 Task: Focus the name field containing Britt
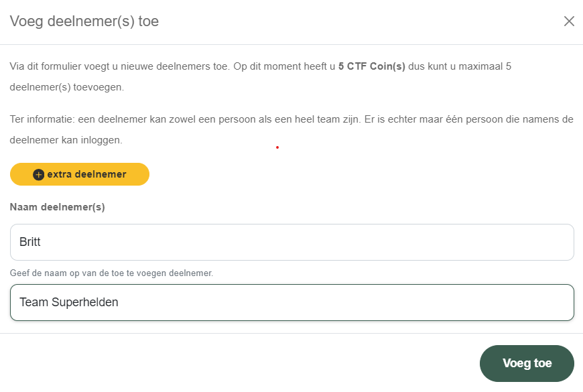pyautogui.click(x=291, y=242)
